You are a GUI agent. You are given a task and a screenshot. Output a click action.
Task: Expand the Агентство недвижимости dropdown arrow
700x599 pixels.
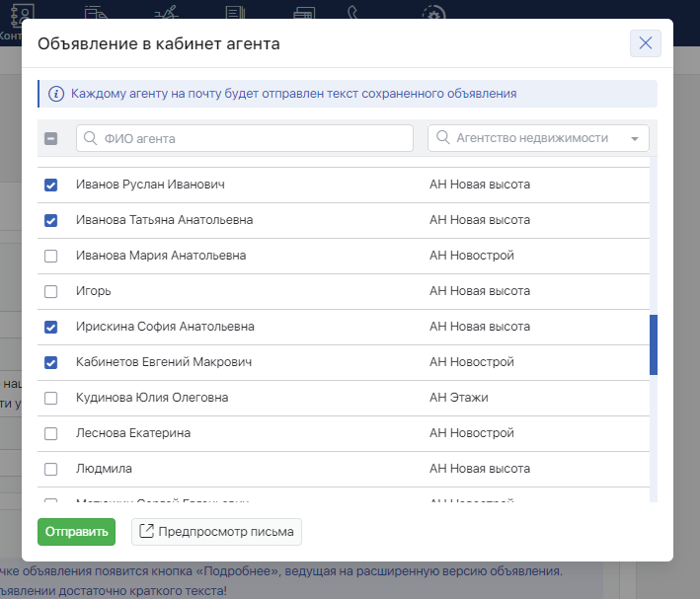(x=634, y=139)
